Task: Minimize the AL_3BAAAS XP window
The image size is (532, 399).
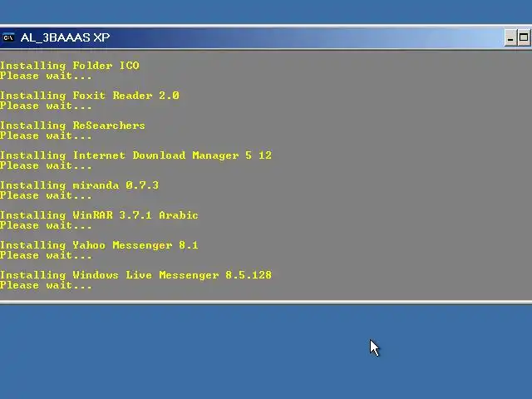Action: pyautogui.click(x=510, y=37)
